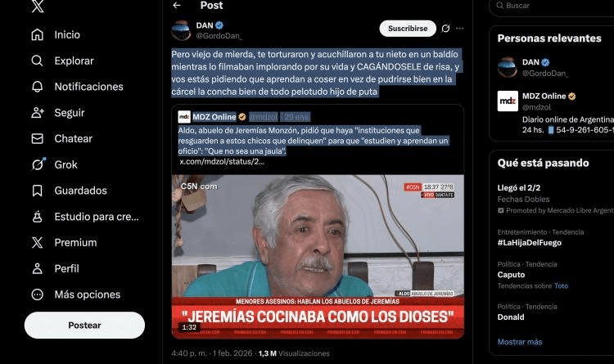Click the Suscribirse button
Screen dimensions: 614x364
coord(407,29)
